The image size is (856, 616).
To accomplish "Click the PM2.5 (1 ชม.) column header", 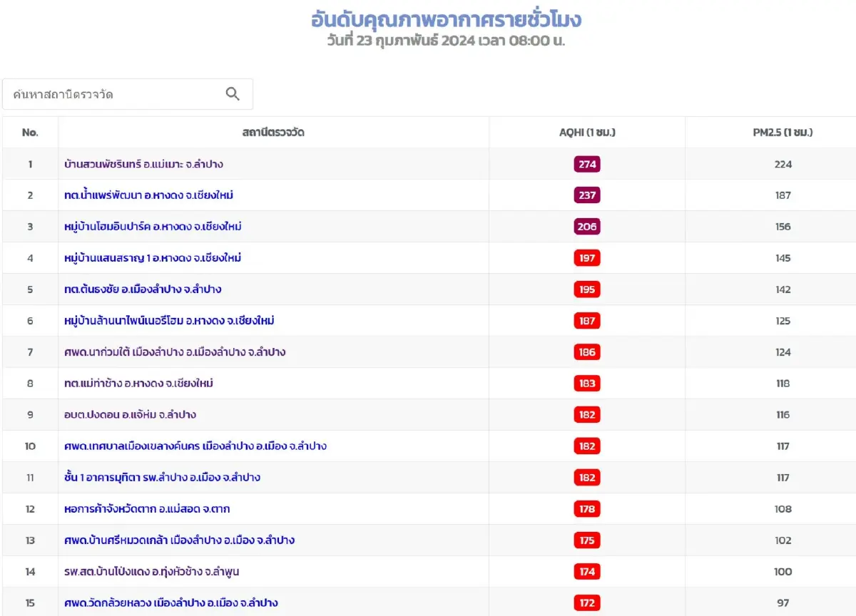I will (x=783, y=133).
